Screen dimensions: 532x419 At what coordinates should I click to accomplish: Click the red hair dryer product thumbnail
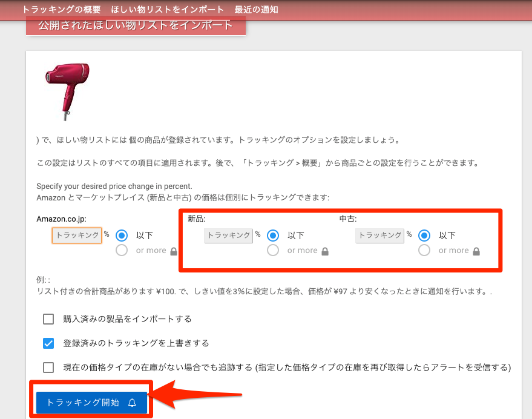coord(67,91)
